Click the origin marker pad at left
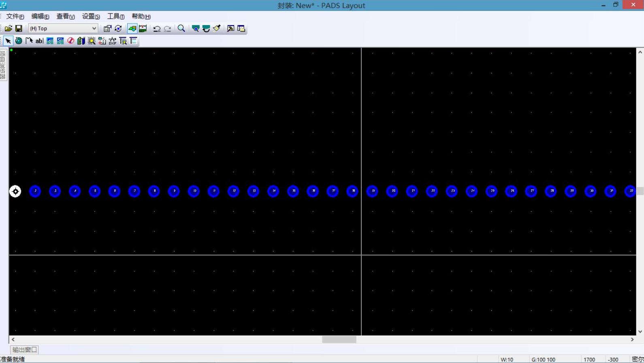 15,191
